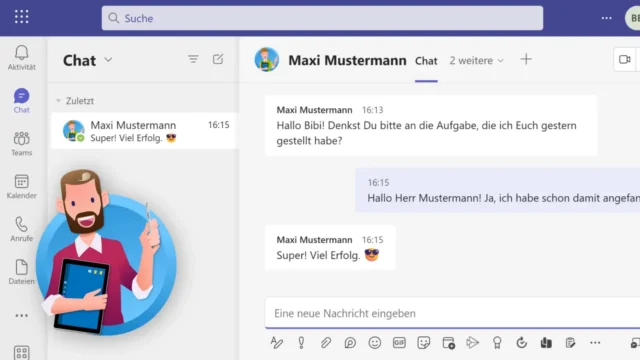Expand the Chat header dropdown chevron
Viewport: 640px width, 360px height.
coord(108,60)
